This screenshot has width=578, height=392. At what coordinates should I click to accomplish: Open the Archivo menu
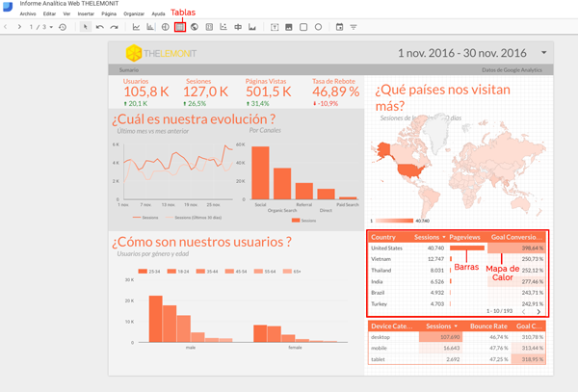click(28, 14)
